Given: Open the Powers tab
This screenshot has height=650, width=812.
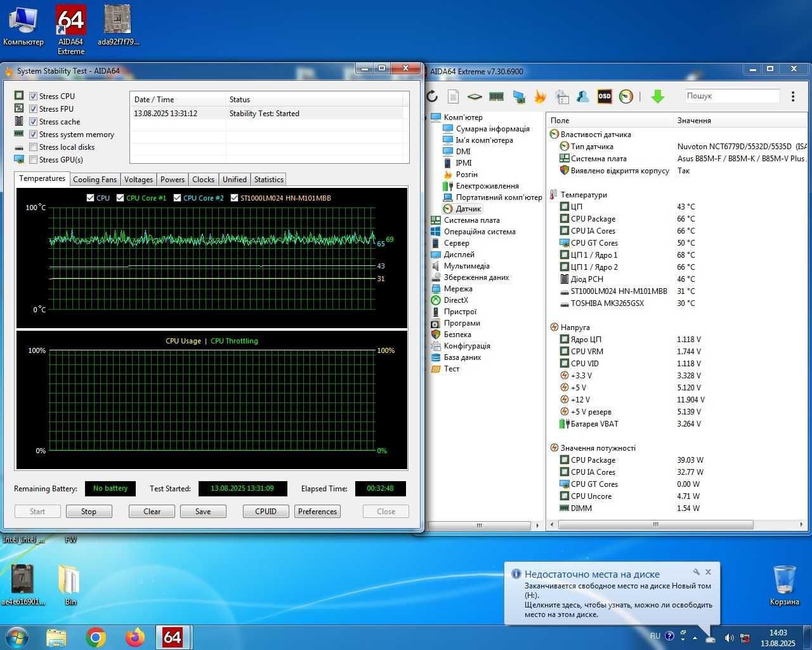Looking at the screenshot, I should (172, 180).
